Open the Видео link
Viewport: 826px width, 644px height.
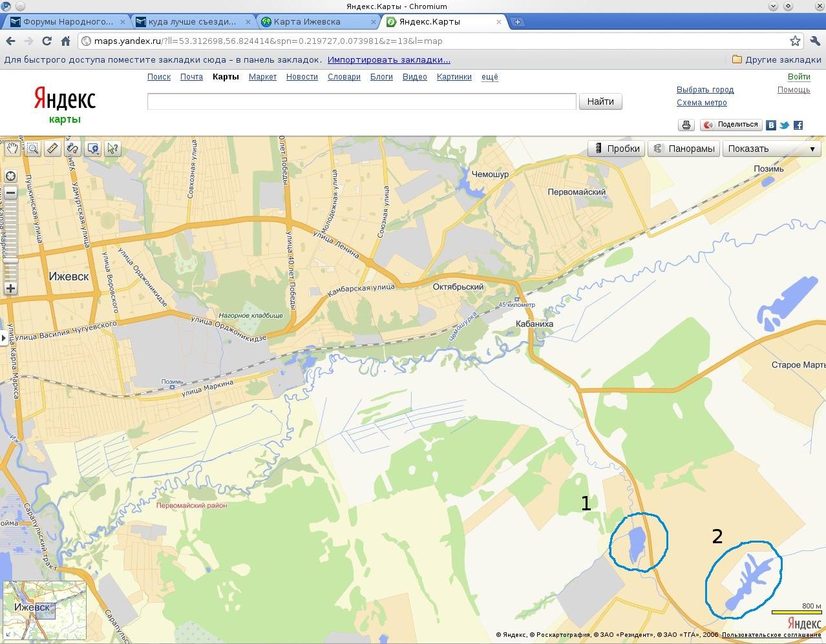tap(414, 77)
